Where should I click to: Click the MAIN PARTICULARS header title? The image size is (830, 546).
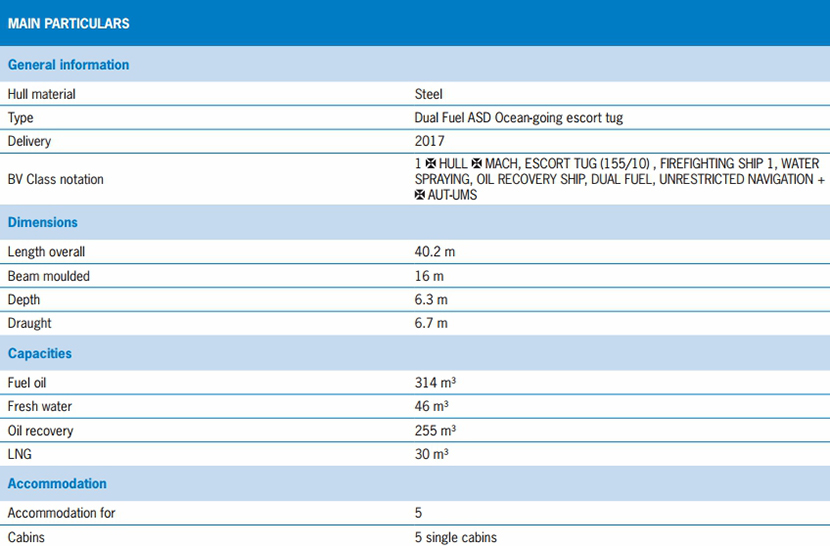(68, 23)
